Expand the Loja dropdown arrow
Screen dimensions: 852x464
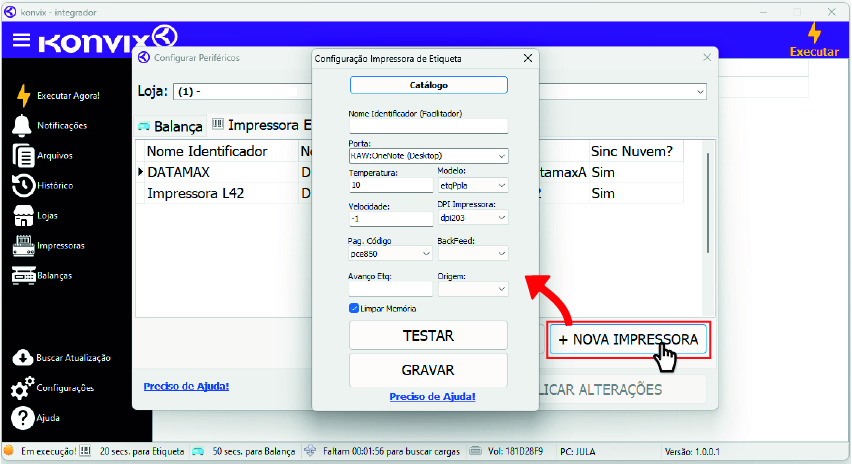700,92
